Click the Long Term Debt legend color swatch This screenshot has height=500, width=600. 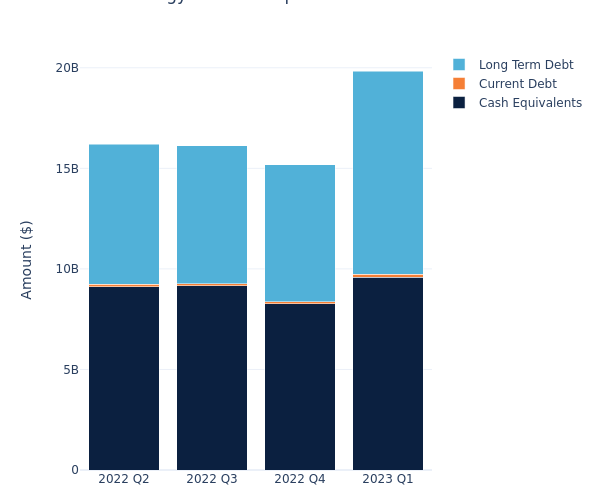coord(459,65)
